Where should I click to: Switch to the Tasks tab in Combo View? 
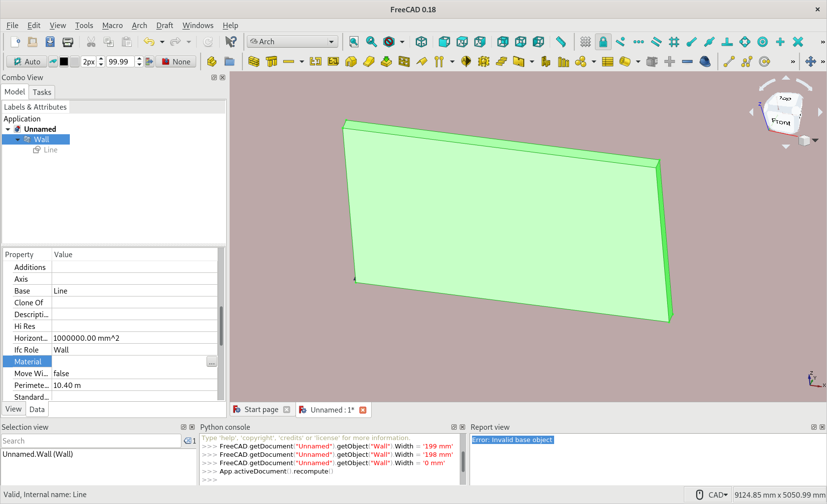(42, 92)
